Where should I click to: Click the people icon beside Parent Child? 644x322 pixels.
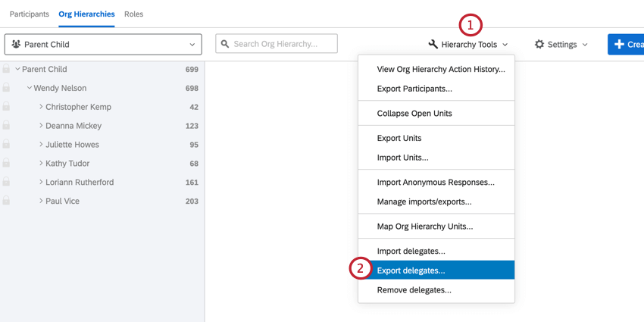pos(16,45)
